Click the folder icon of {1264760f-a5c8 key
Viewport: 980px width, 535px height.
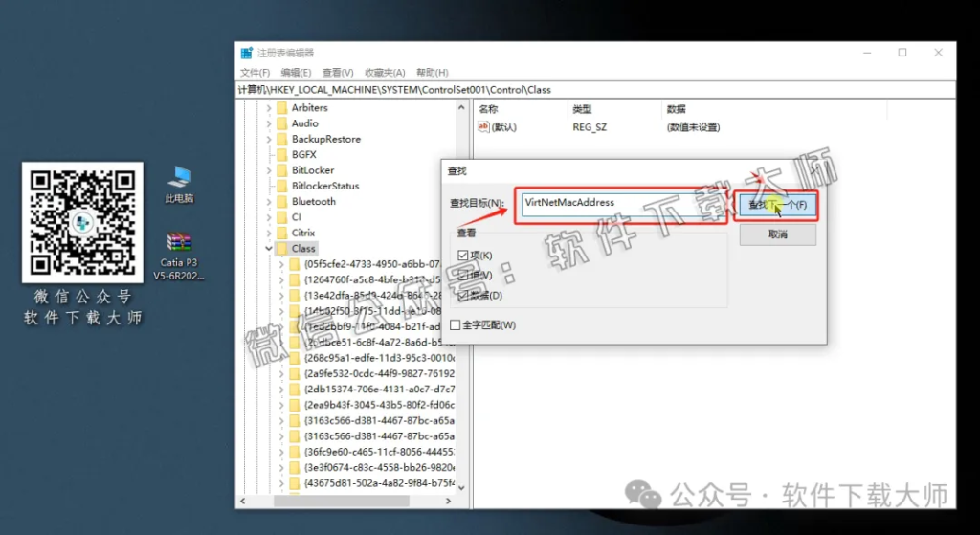(295, 279)
